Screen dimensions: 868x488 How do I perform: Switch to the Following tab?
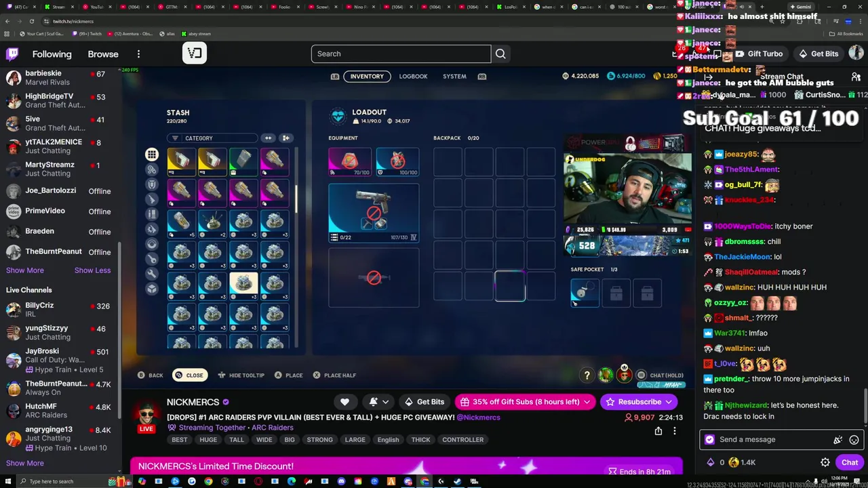pyautogui.click(x=52, y=54)
